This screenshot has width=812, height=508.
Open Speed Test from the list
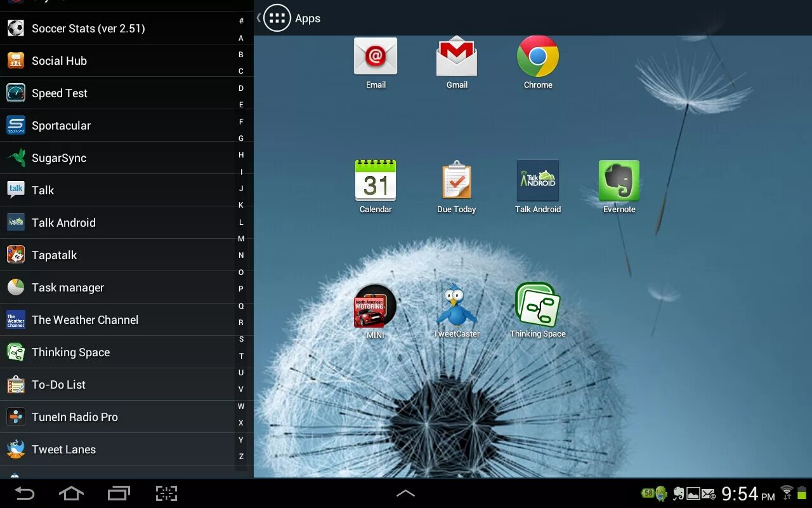(117, 93)
